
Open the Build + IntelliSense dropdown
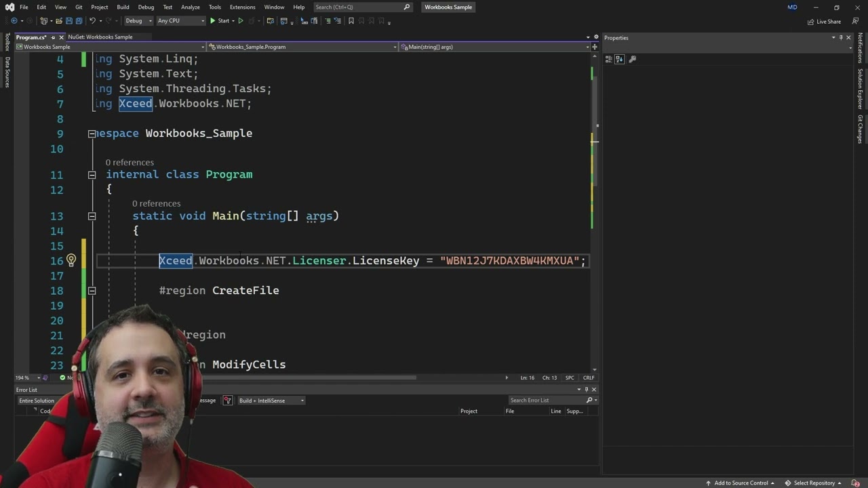(x=271, y=401)
